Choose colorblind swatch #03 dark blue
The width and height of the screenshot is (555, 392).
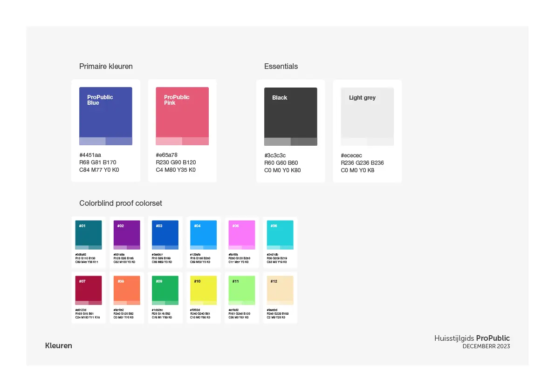coord(165,235)
